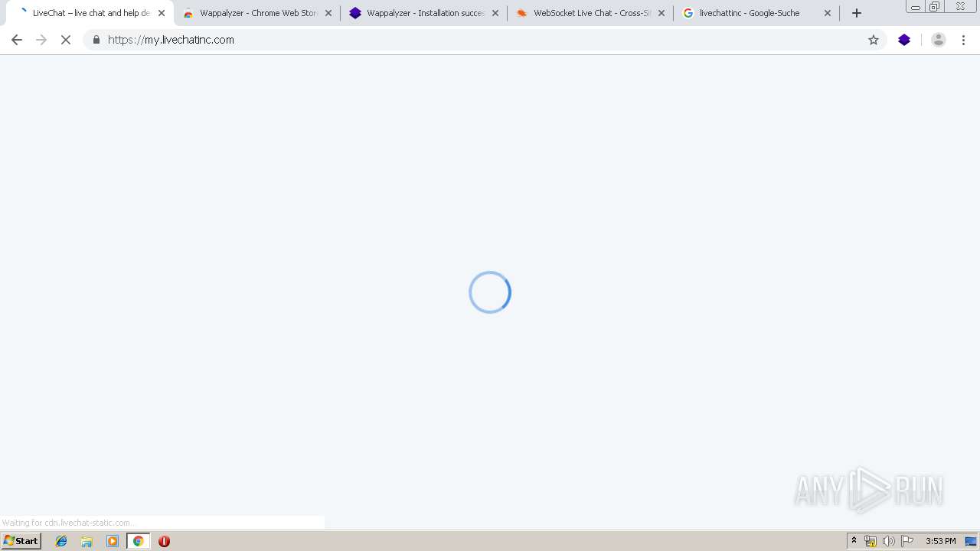Open Windows Media Player from taskbar

(x=113, y=541)
